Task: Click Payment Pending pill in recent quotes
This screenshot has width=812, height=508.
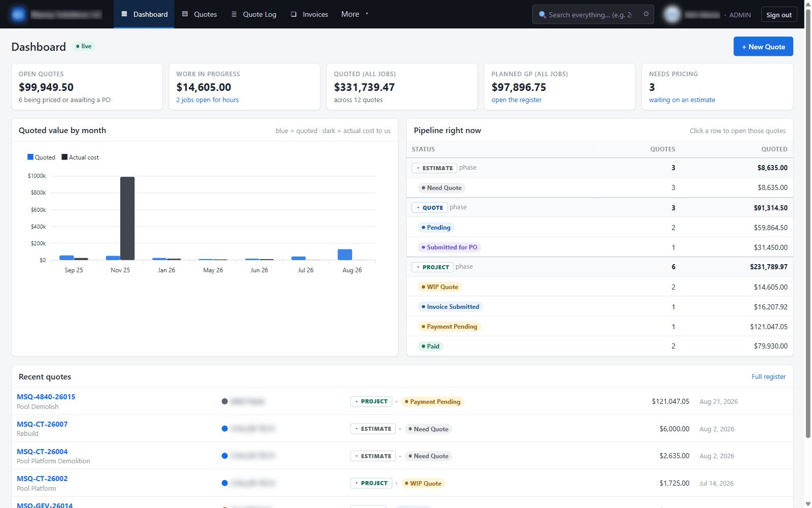Action: pyautogui.click(x=432, y=402)
